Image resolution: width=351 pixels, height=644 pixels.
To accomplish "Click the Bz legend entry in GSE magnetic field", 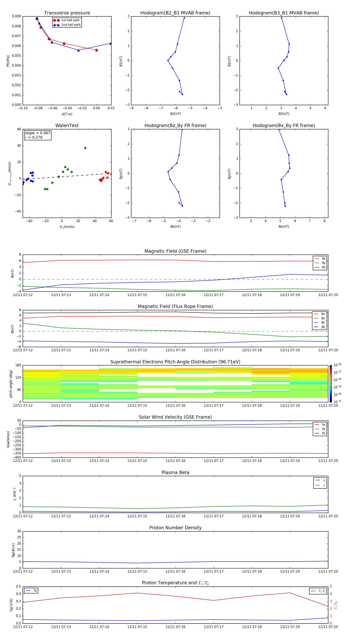I will (x=320, y=267).
